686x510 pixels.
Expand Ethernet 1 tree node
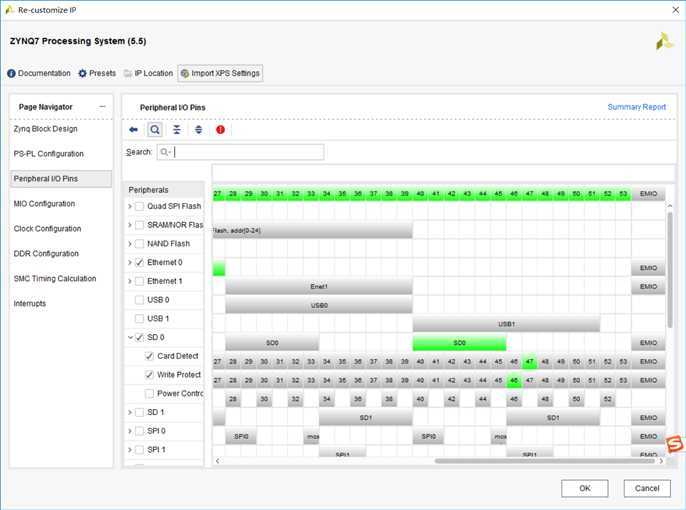(130, 281)
